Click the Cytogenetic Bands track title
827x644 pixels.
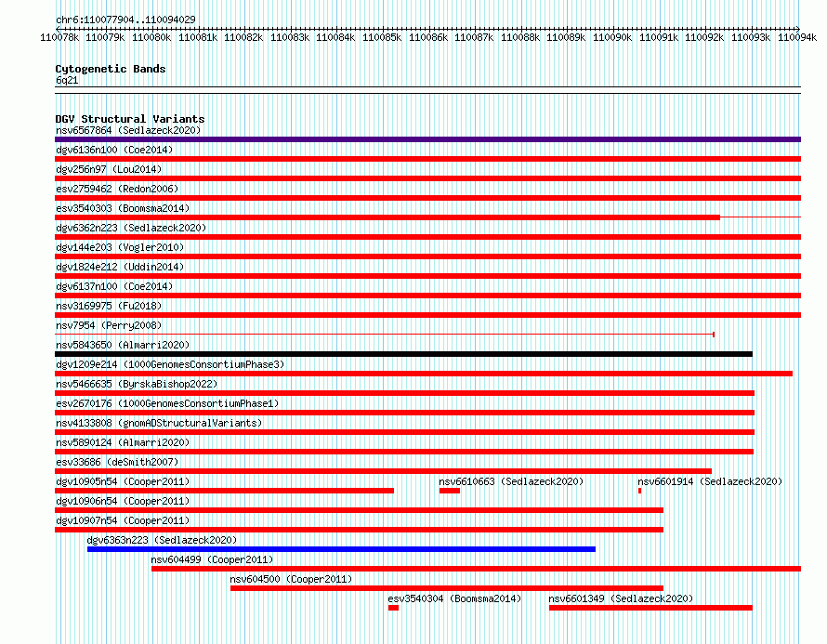(x=111, y=69)
